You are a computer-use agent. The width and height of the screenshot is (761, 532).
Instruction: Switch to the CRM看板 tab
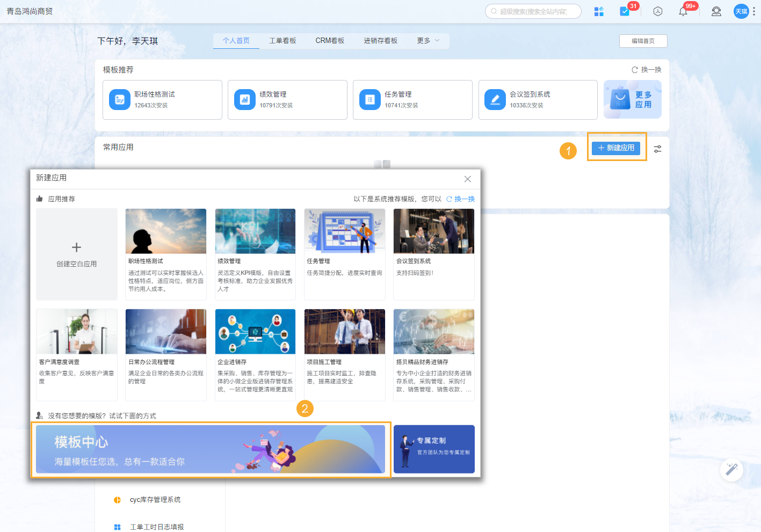click(329, 40)
